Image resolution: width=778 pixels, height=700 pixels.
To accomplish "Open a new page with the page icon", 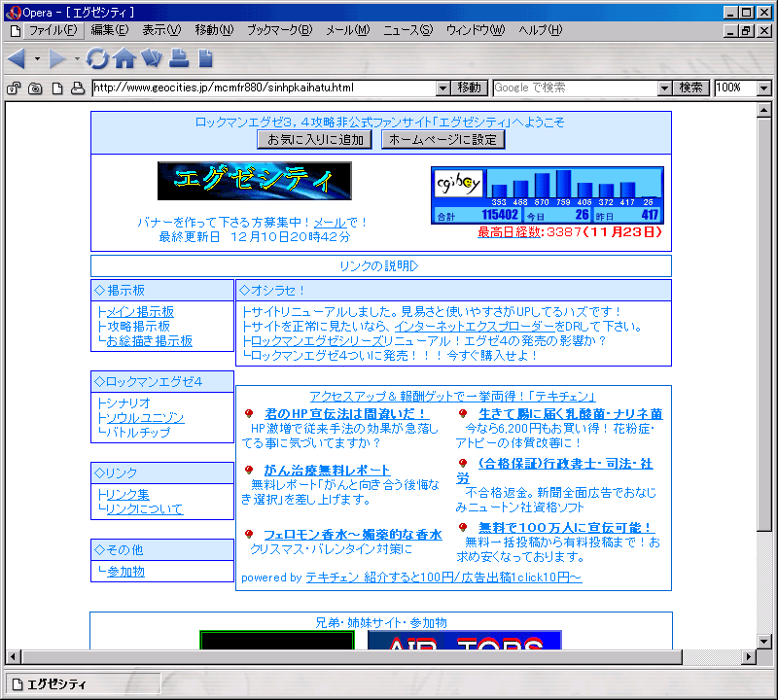I will tap(205, 58).
